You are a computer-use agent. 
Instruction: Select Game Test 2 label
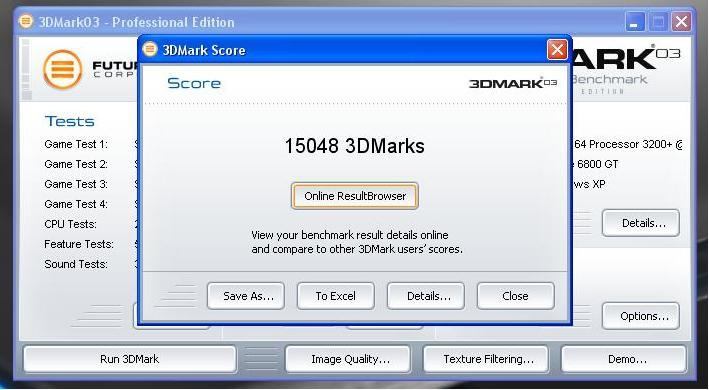[76, 164]
